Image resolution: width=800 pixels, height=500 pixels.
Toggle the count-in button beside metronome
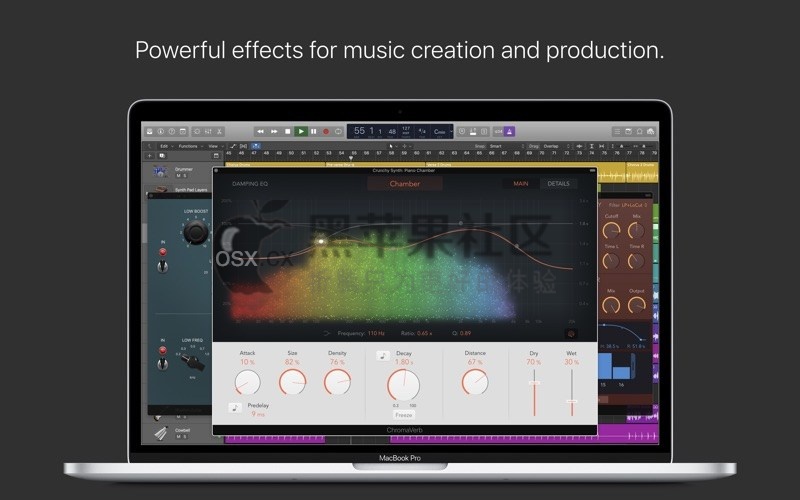[498, 131]
